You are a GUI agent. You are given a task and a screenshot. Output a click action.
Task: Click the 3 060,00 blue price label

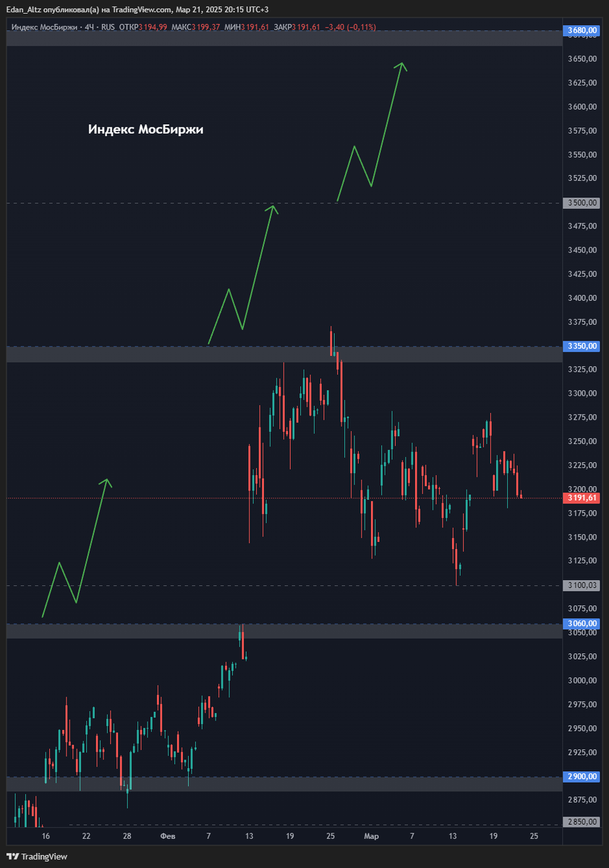point(582,624)
